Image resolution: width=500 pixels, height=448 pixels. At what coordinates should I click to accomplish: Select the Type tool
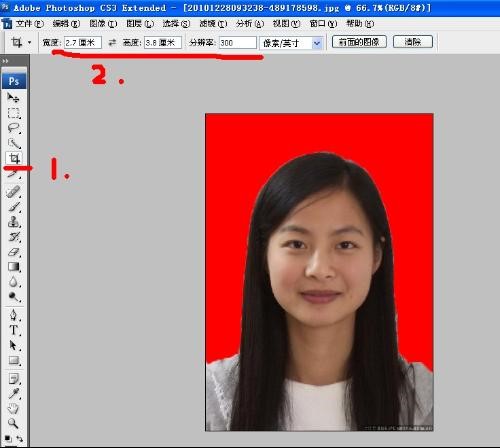pos(14,330)
